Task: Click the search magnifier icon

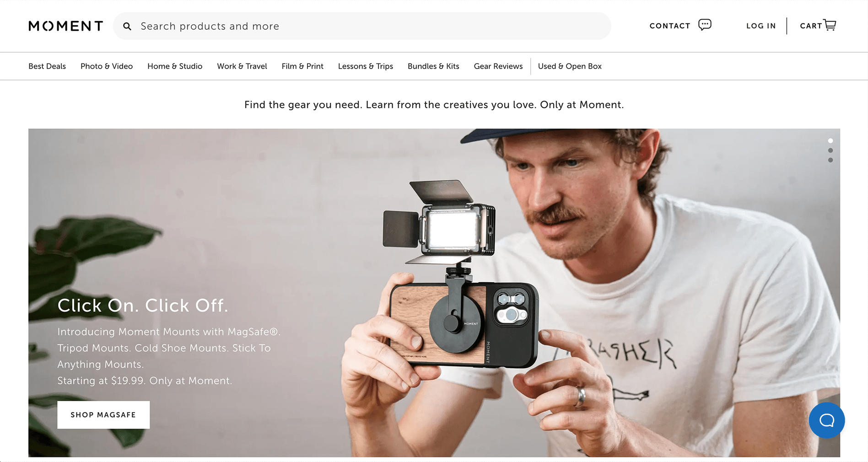Action: tap(127, 27)
